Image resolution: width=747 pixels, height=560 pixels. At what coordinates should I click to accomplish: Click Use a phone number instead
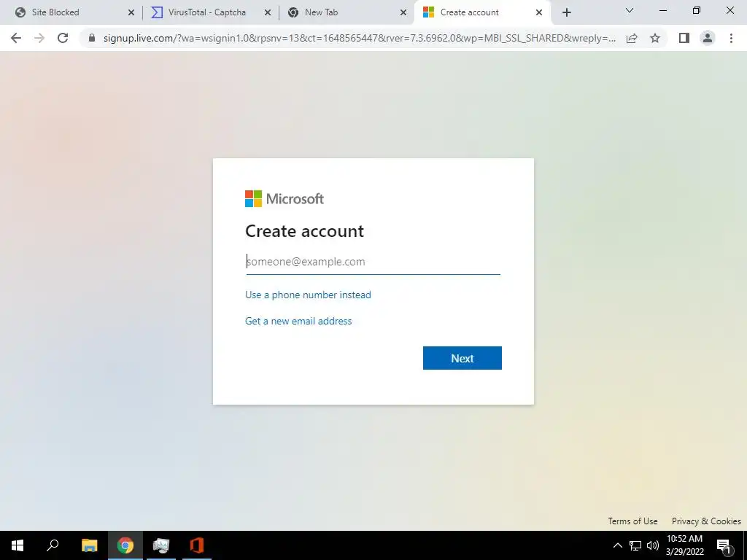click(308, 295)
